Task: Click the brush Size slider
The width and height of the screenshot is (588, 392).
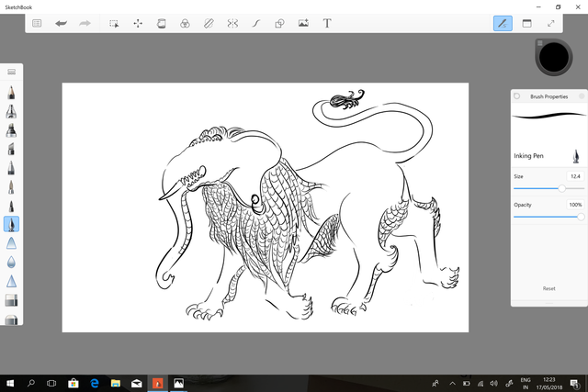Action: click(548, 188)
